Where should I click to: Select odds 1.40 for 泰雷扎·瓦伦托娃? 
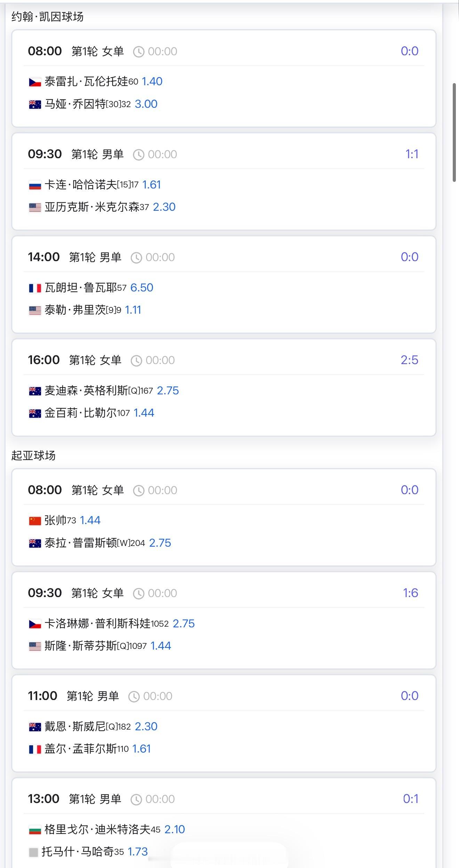tap(152, 82)
